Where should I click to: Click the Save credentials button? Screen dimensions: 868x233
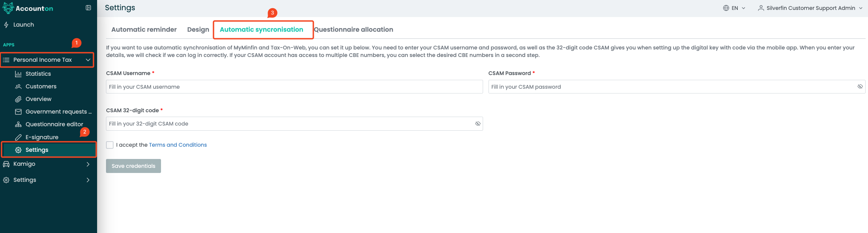pos(133,166)
